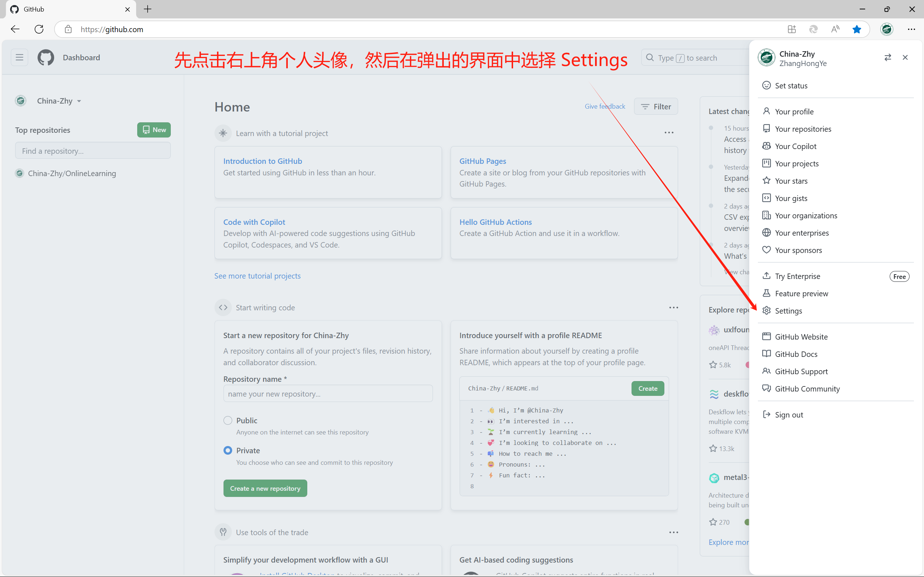
Task: Click the switch account arrows icon
Action: (x=888, y=58)
